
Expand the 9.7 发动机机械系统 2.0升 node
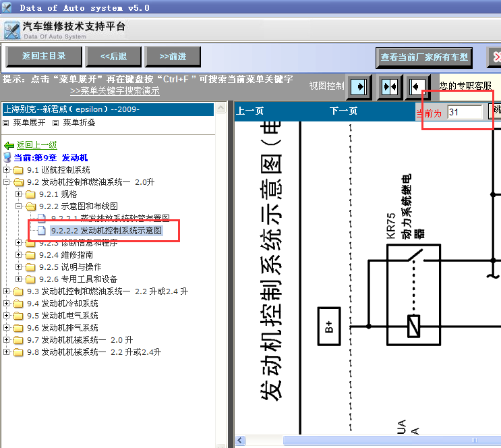click(6, 340)
